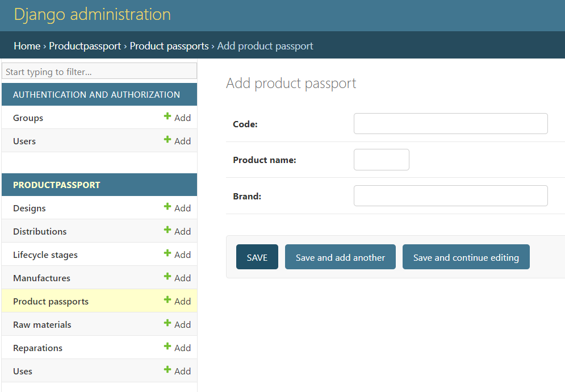565x392 pixels.
Task: Focus the Code input field
Action: (x=450, y=124)
